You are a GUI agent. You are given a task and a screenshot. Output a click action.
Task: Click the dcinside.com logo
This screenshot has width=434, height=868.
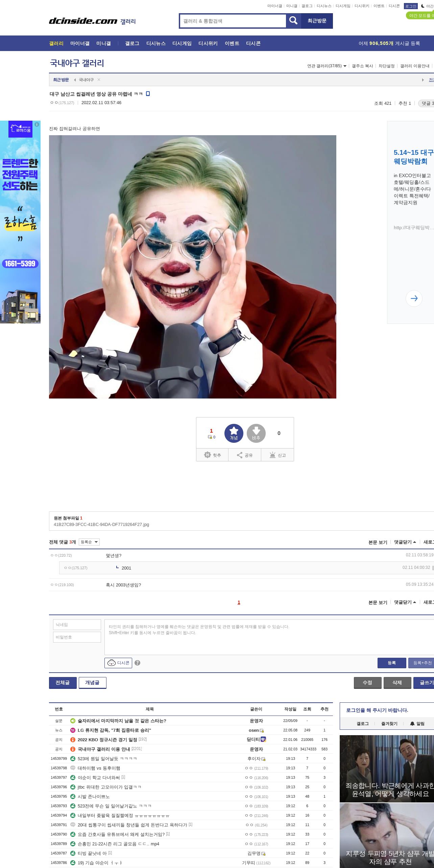tap(83, 21)
